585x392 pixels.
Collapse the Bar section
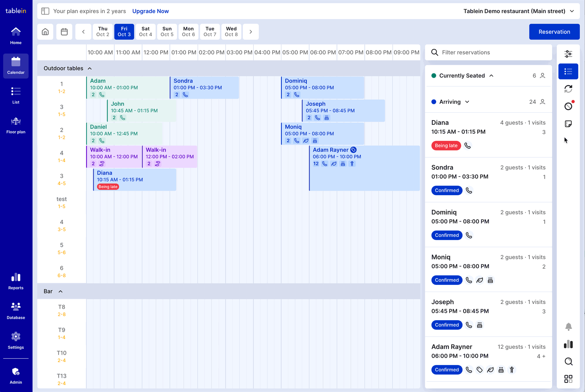tap(61, 291)
